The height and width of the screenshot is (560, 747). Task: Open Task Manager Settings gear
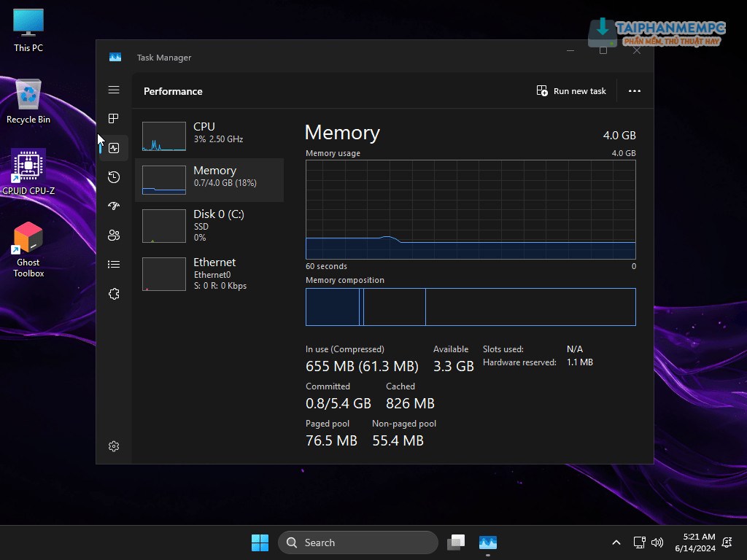coord(114,446)
